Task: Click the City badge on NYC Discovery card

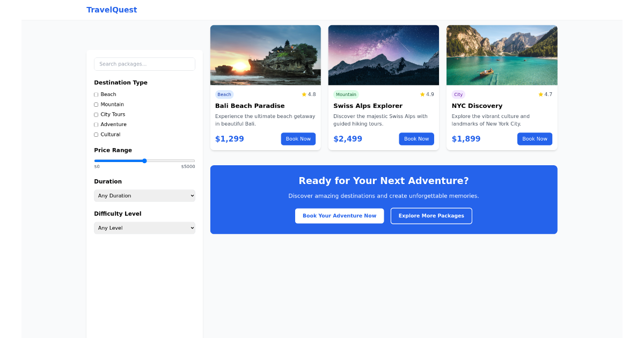Action: point(458,94)
